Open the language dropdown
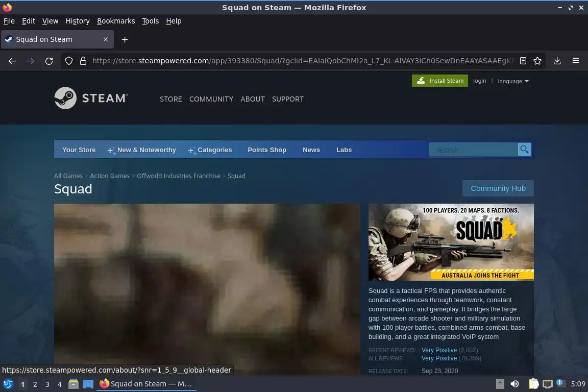This screenshot has width=588, height=392. [513, 81]
